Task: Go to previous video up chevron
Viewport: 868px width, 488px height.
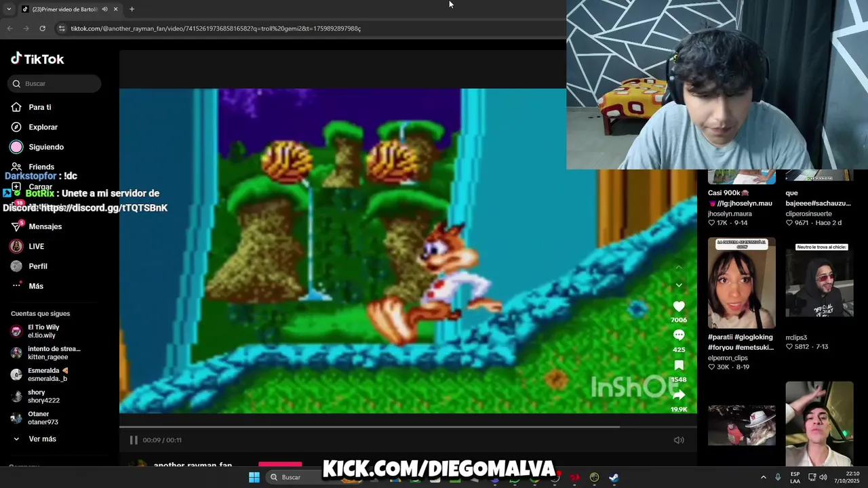Action: [679, 268]
